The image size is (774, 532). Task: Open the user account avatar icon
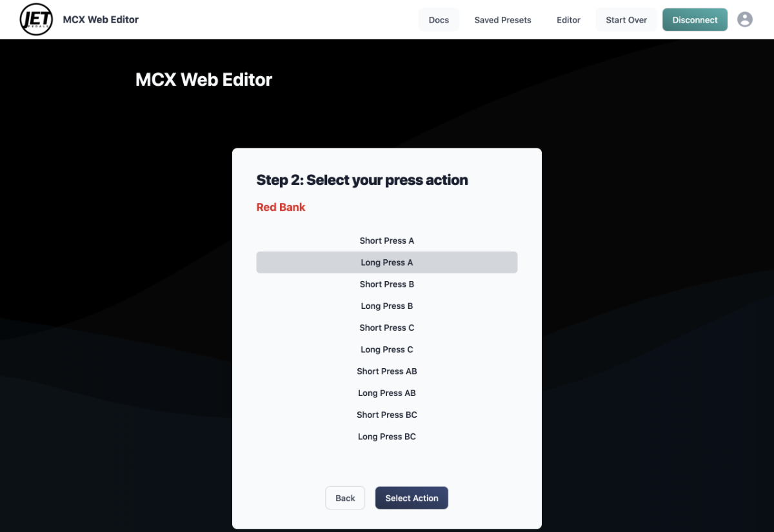pyautogui.click(x=745, y=19)
